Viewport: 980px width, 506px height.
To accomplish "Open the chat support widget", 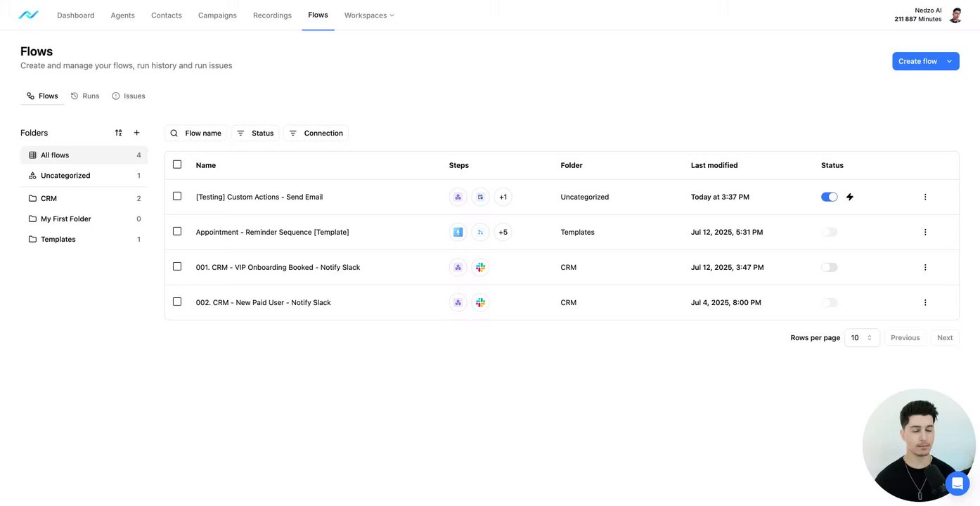I will pos(956,484).
